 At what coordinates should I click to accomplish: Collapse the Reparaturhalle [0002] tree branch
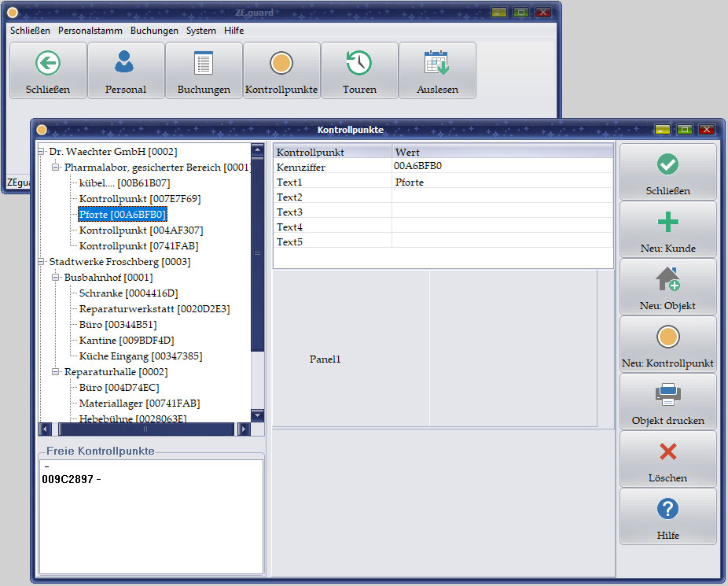(x=57, y=372)
